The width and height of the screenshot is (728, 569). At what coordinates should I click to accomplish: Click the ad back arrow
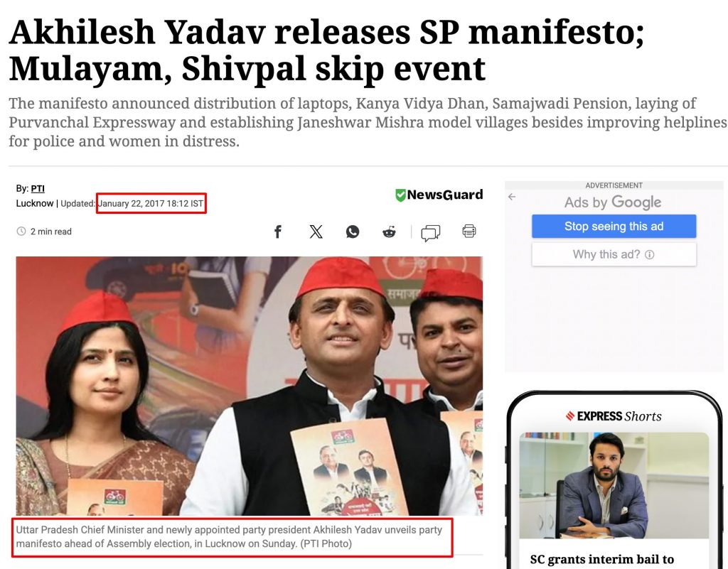[x=512, y=197]
